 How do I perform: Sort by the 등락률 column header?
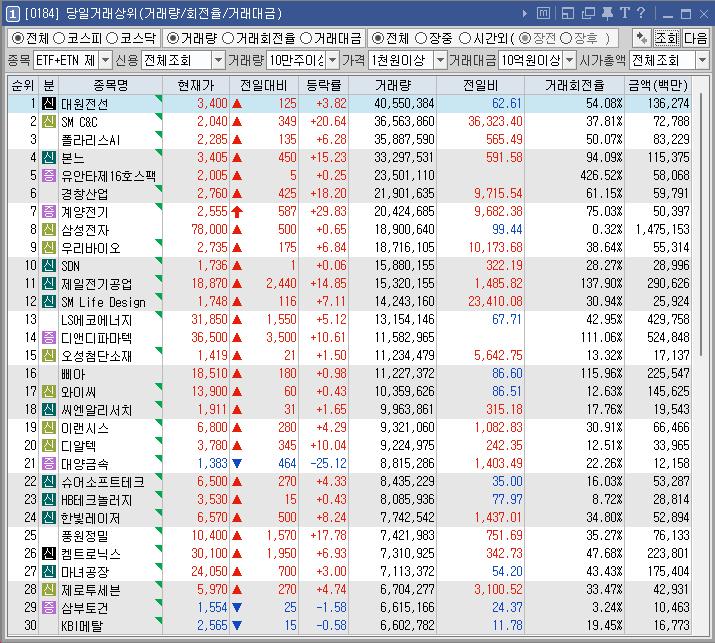[323, 85]
